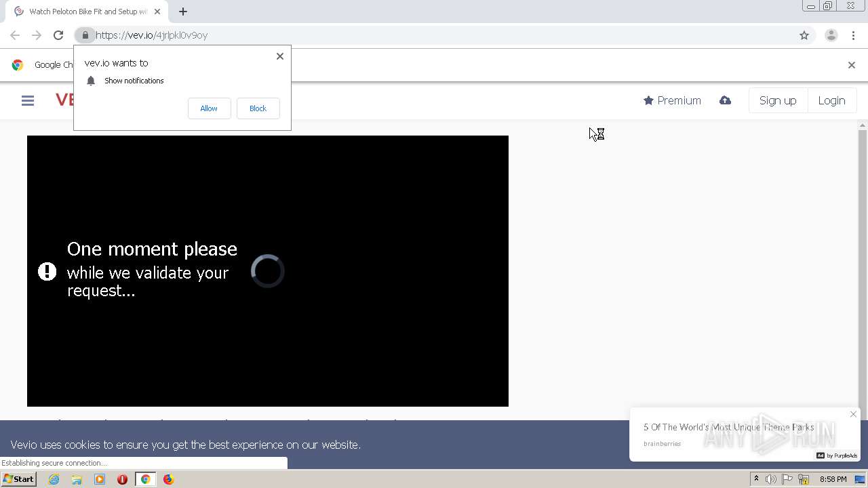868x488 pixels.
Task: Open File Explorer from taskbar
Action: [77, 479]
